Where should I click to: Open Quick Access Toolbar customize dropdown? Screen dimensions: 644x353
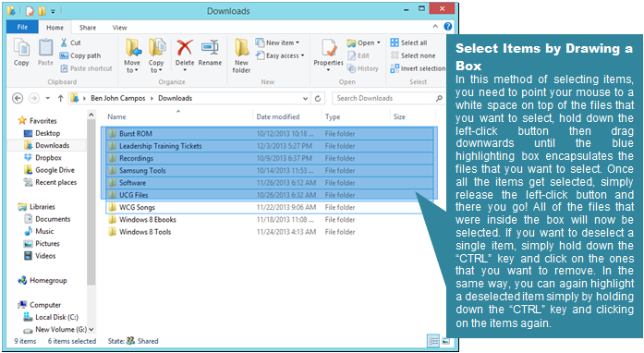point(54,11)
